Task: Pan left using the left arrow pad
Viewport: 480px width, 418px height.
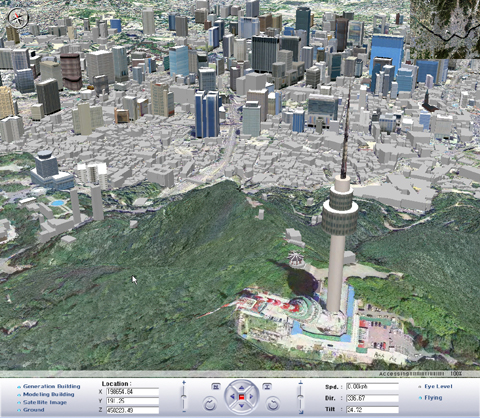Action: pyautogui.click(x=232, y=397)
